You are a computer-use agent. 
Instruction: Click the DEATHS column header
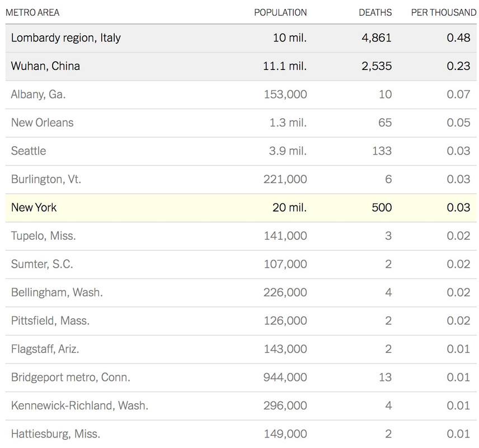375,12
